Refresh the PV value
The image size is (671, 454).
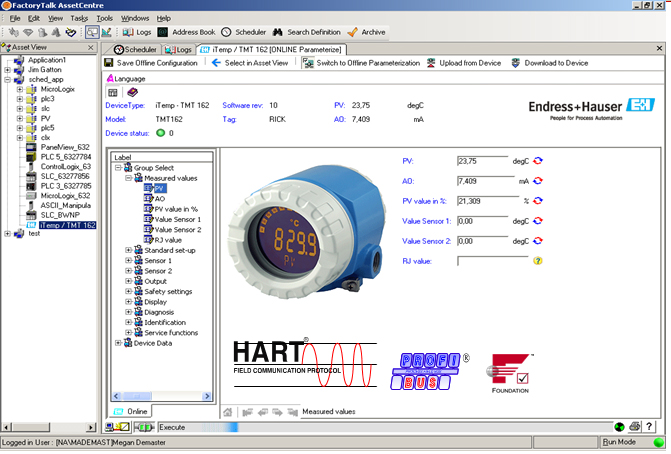[538, 161]
